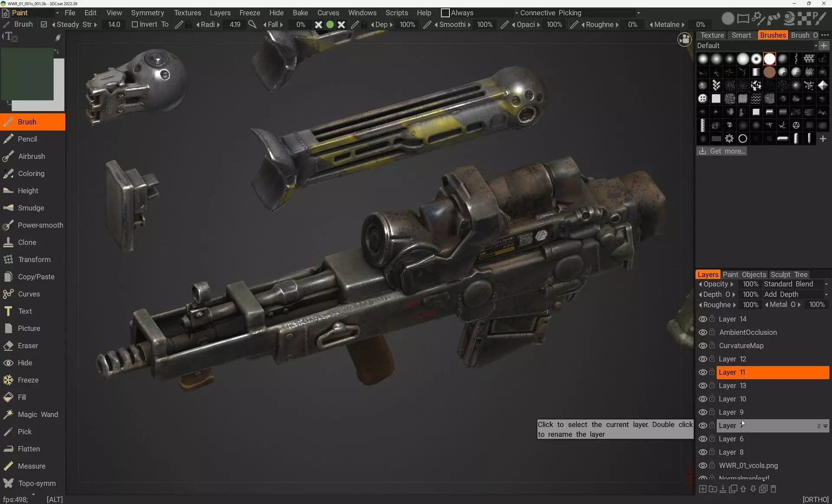This screenshot has height=504, width=832.
Task: Delete layer with the trash icon
Action: (773, 489)
